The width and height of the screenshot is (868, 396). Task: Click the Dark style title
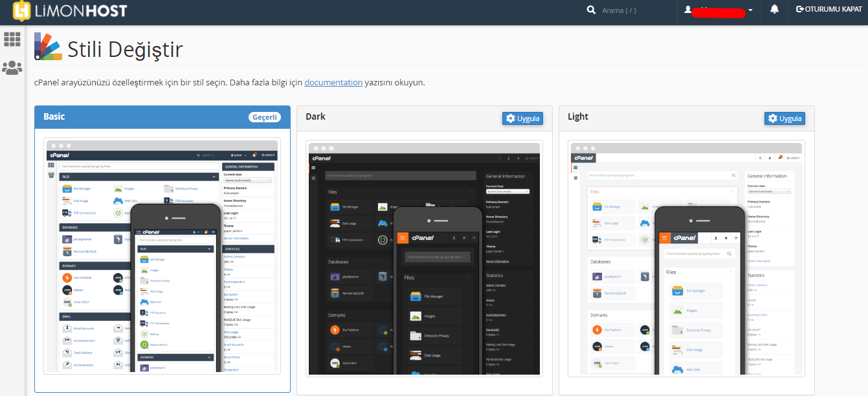point(315,116)
